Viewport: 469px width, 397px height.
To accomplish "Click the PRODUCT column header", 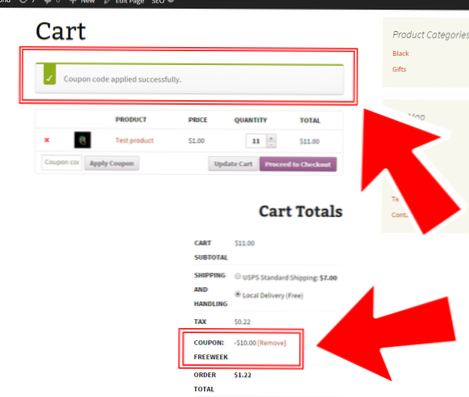I will pos(131,119).
